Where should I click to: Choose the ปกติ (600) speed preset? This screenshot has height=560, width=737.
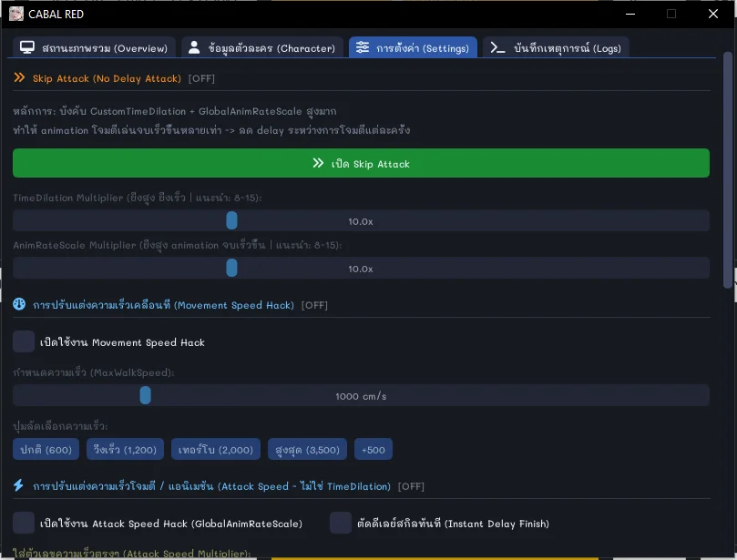(x=46, y=449)
